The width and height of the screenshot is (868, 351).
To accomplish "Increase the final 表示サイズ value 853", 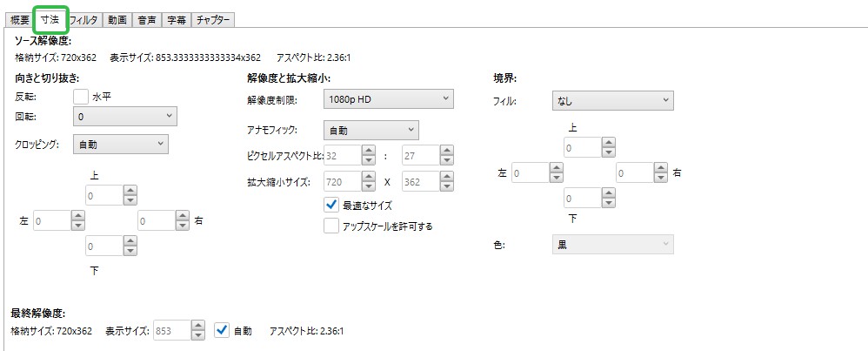I will [198, 326].
